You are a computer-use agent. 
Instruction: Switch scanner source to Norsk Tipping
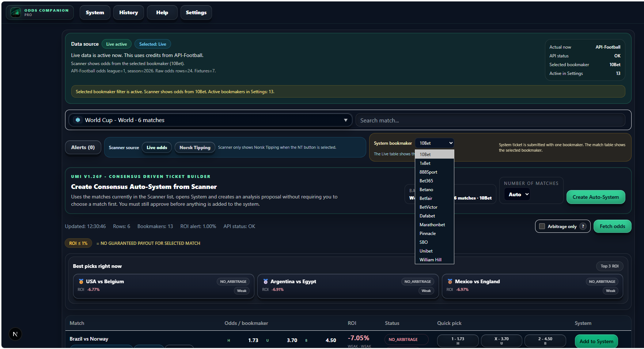coord(195,148)
